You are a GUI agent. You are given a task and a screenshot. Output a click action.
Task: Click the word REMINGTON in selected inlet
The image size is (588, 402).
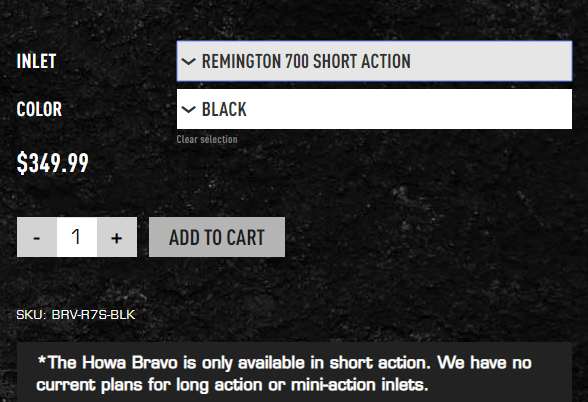(x=241, y=61)
